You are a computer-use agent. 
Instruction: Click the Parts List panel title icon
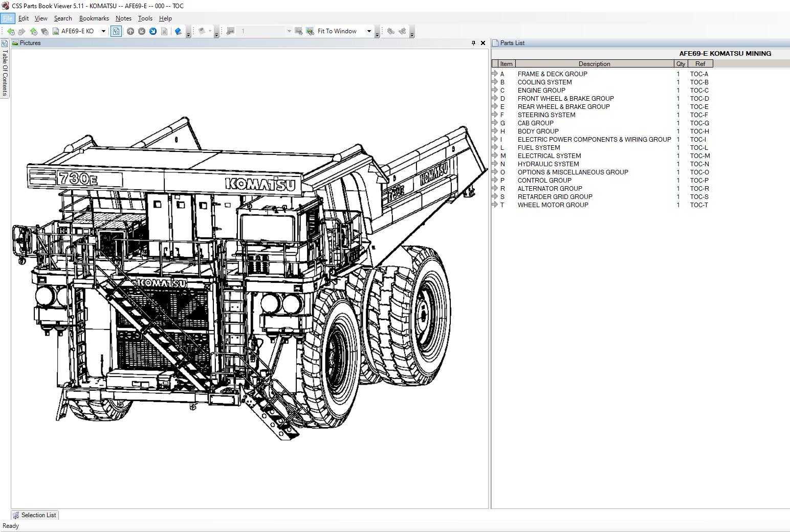tap(495, 43)
